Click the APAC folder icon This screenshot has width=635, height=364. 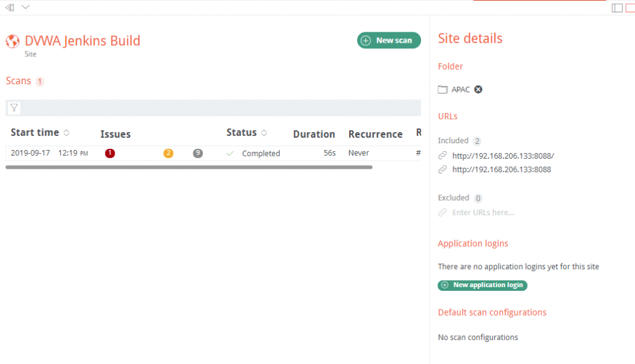[442, 89]
